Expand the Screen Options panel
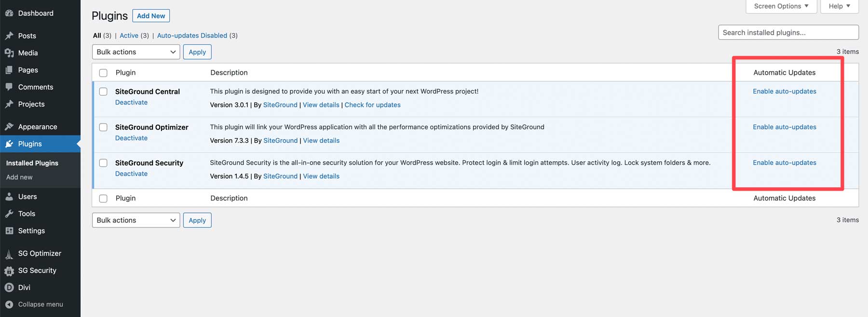 coord(781,6)
